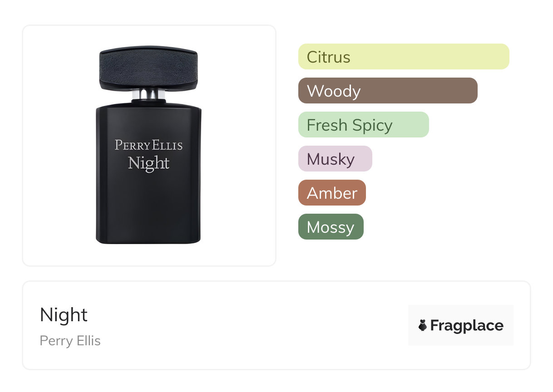This screenshot has width=553, height=392.
Task: Select the Citrus accord bar
Action: click(x=404, y=57)
